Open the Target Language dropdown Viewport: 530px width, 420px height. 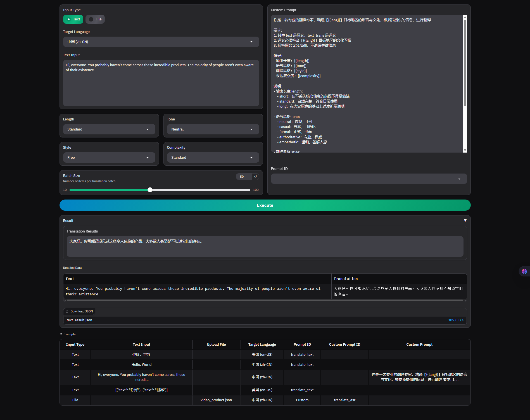pyautogui.click(x=161, y=42)
